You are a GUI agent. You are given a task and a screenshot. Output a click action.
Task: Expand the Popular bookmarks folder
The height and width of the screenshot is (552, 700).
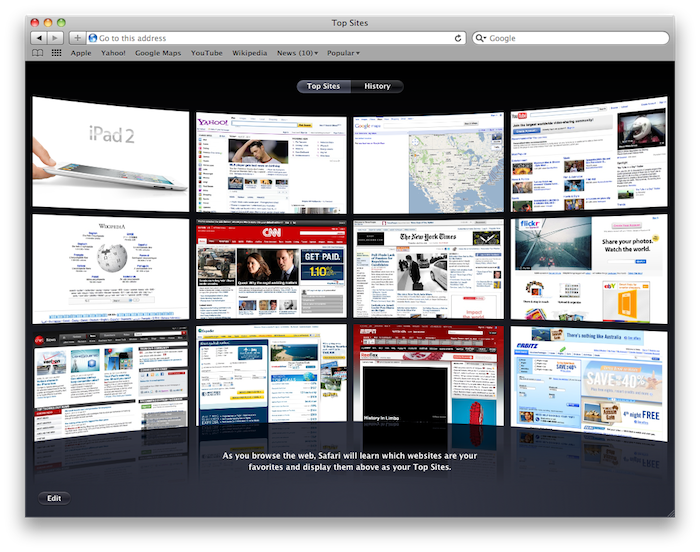tap(343, 53)
